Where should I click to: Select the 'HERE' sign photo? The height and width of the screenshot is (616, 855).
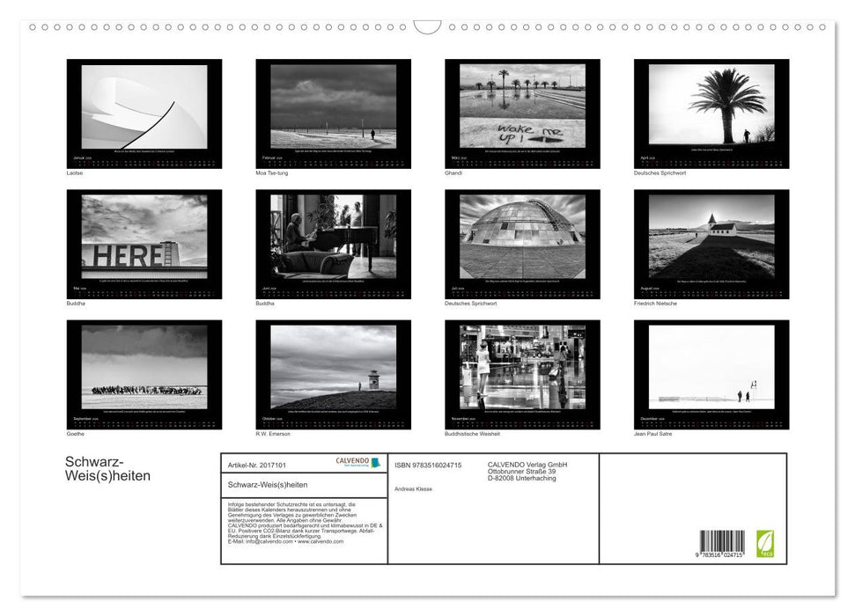click(144, 237)
